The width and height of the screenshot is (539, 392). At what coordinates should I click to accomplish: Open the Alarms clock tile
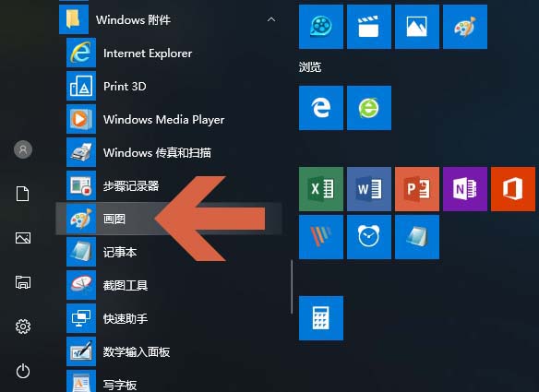pyautogui.click(x=369, y=237)
